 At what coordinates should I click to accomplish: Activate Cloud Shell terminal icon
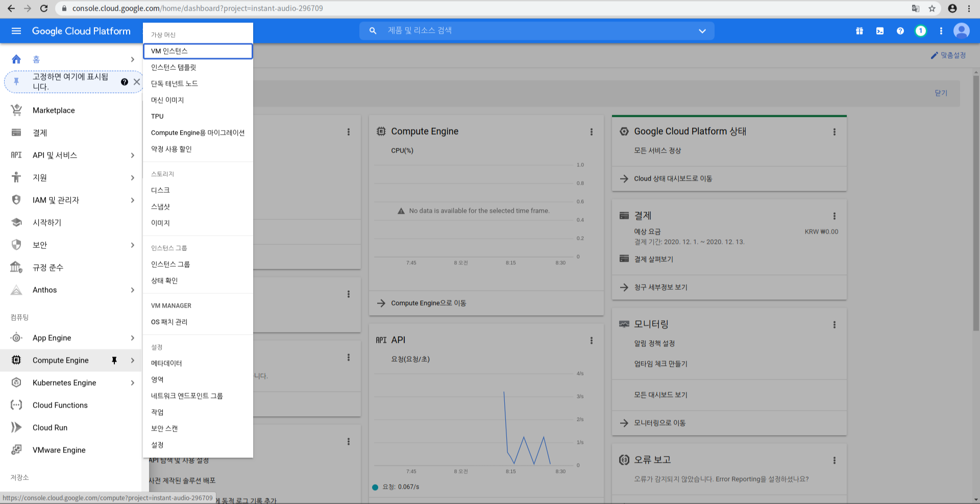[880, 31]
